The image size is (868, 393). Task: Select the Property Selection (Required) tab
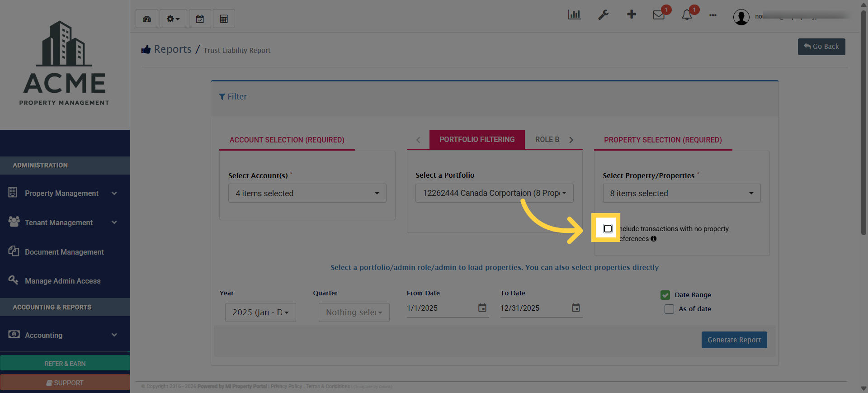663,140
